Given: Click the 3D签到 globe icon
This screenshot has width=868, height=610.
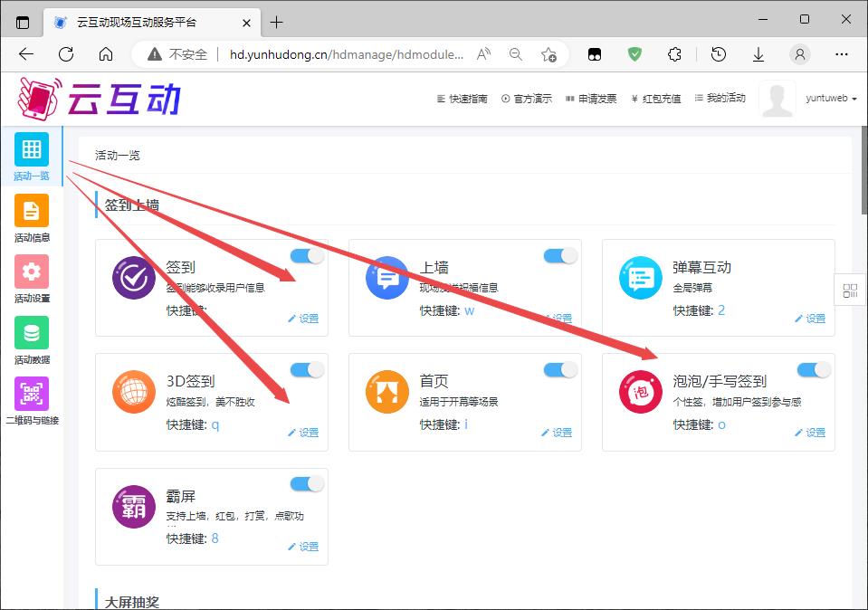Looking at the screenshot, I should (x=134, y=392).
